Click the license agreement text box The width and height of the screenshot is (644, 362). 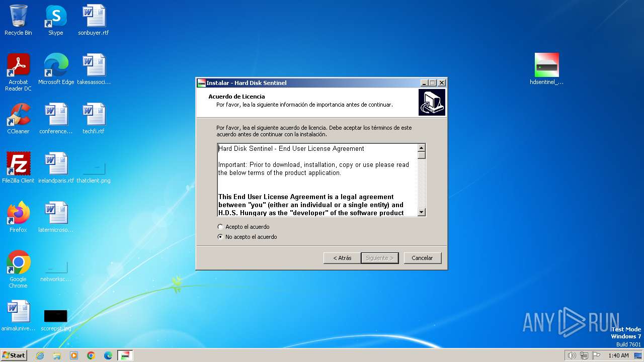[x=317, y=180]
